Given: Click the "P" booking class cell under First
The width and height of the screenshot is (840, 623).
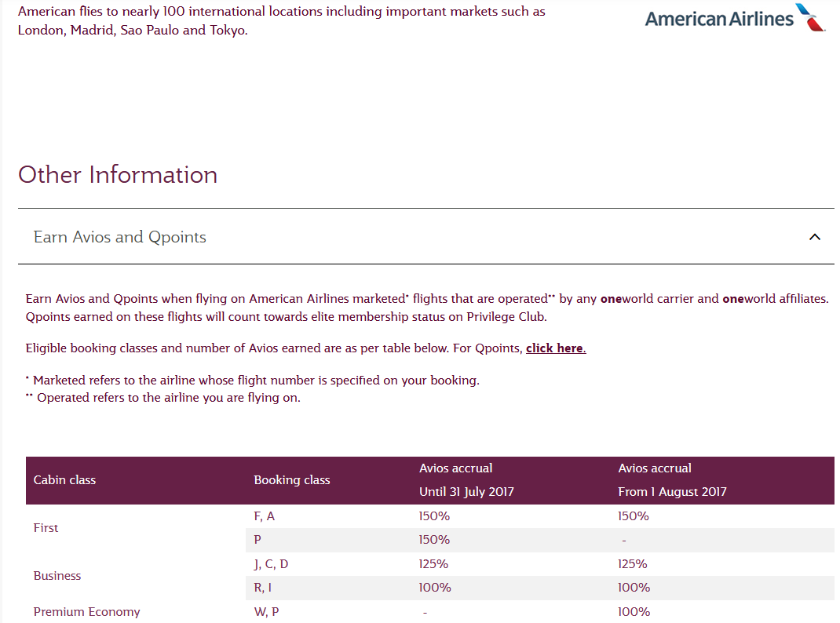Looking at the screenshot, I should click(257, 540).
